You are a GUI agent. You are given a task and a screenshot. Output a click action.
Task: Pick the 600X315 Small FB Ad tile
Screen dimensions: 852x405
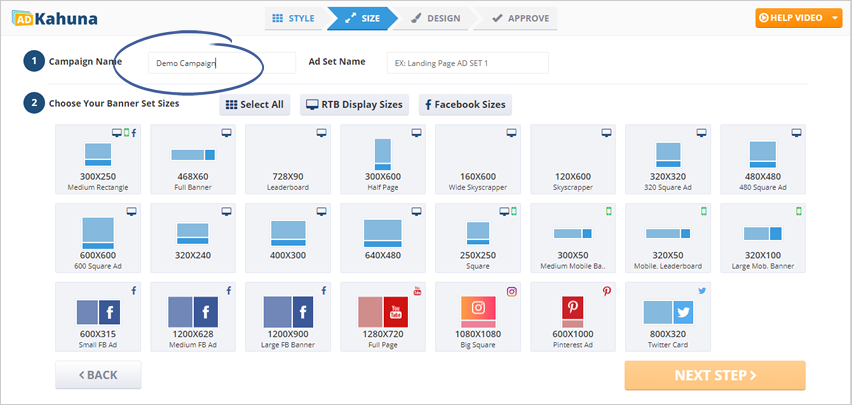point(97,320)
